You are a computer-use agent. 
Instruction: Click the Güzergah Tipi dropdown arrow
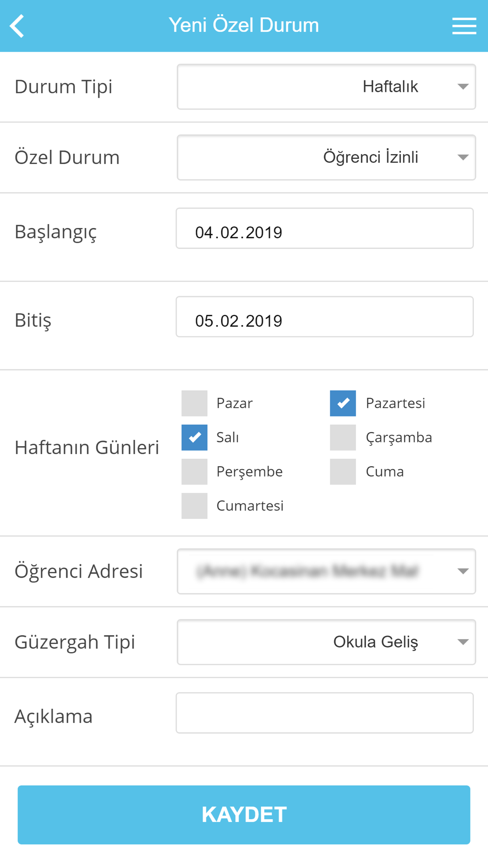(x=463, y=642)
